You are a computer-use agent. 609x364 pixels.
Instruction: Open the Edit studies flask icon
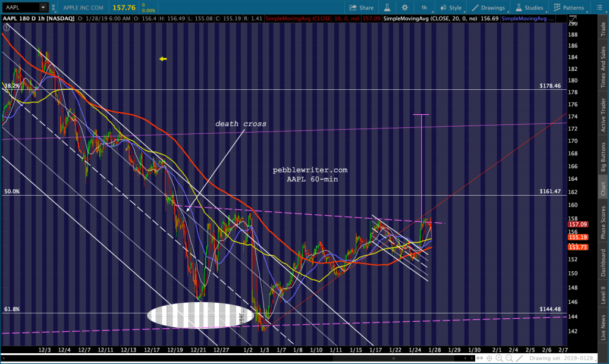[387, 7]
